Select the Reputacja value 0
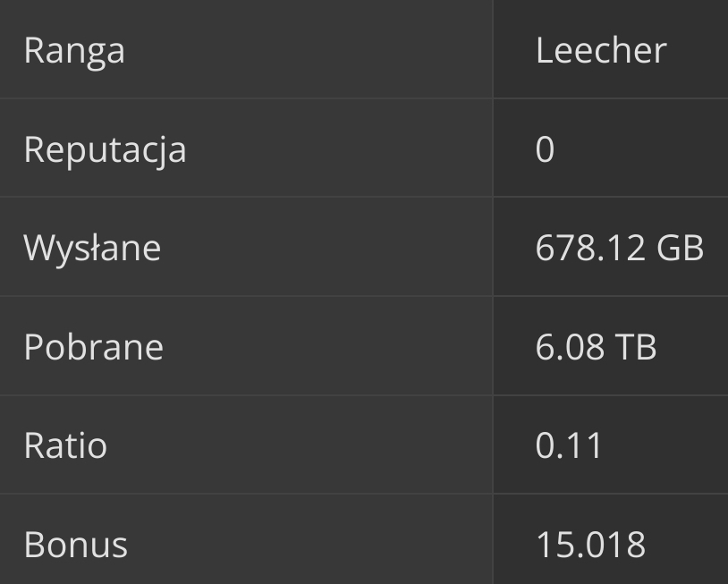Viewport: 728px width, 584px height. (x=545, y=149)
